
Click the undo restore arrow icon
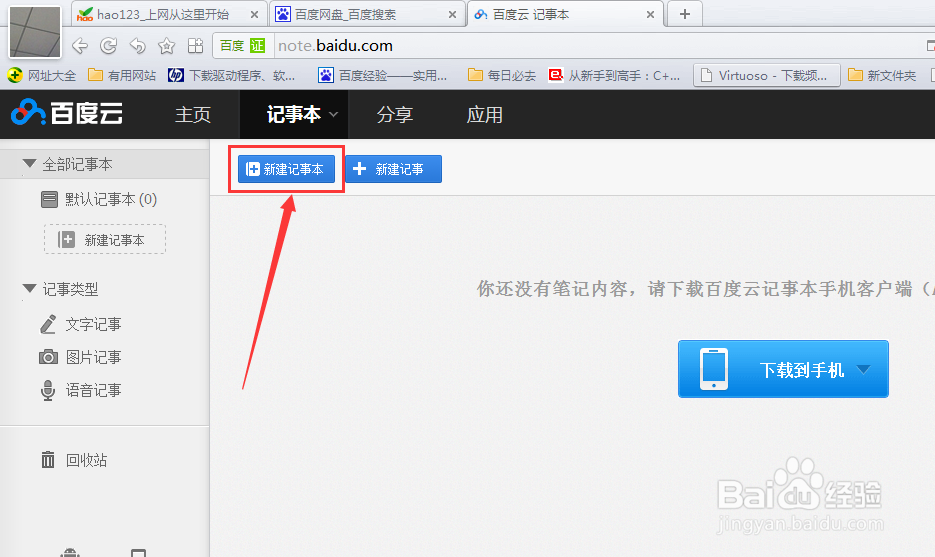[138, 46]
